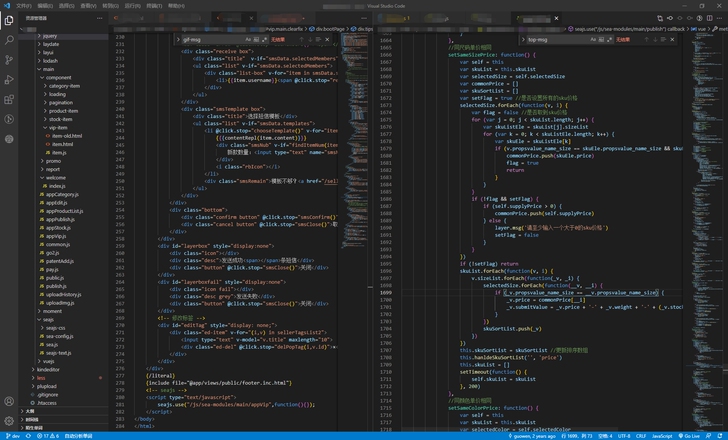The image size is (728, 440).
Task: Click CRLF line ending in status bar
Action: (x=641, y=436)
